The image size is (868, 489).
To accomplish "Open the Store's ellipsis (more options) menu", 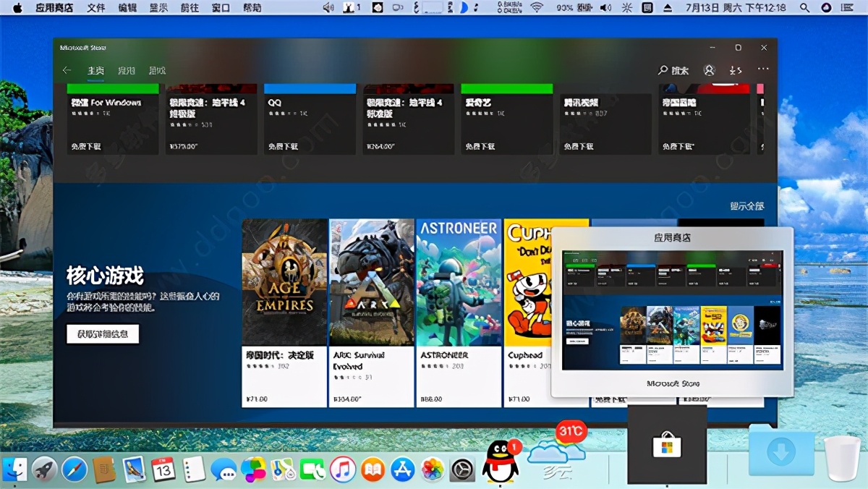I will (763, 70).
